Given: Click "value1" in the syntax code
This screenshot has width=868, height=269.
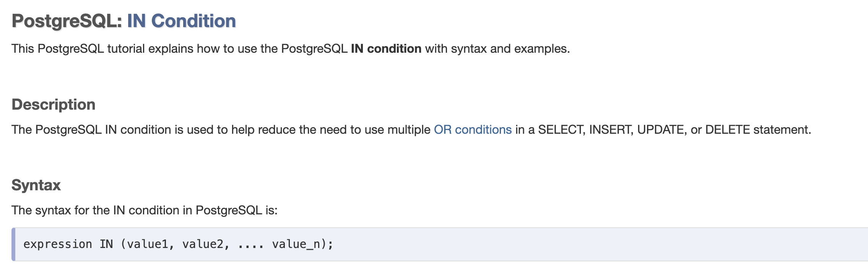Looking at the screenshot, I should (x=147, y=244).
